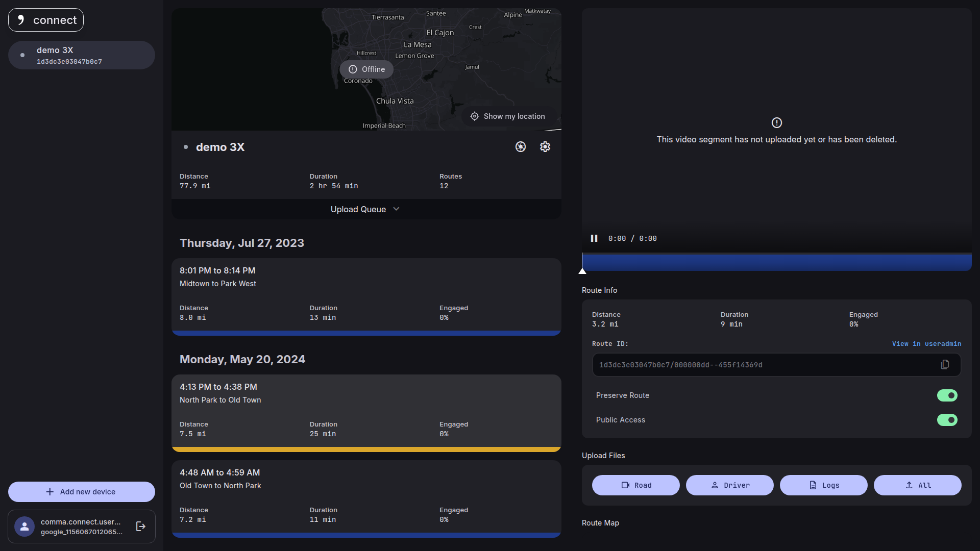Copy the route ID with clipboard icon
Image resolution: width=980 pixels, height=551 pixels.
[x=945, y=365]
